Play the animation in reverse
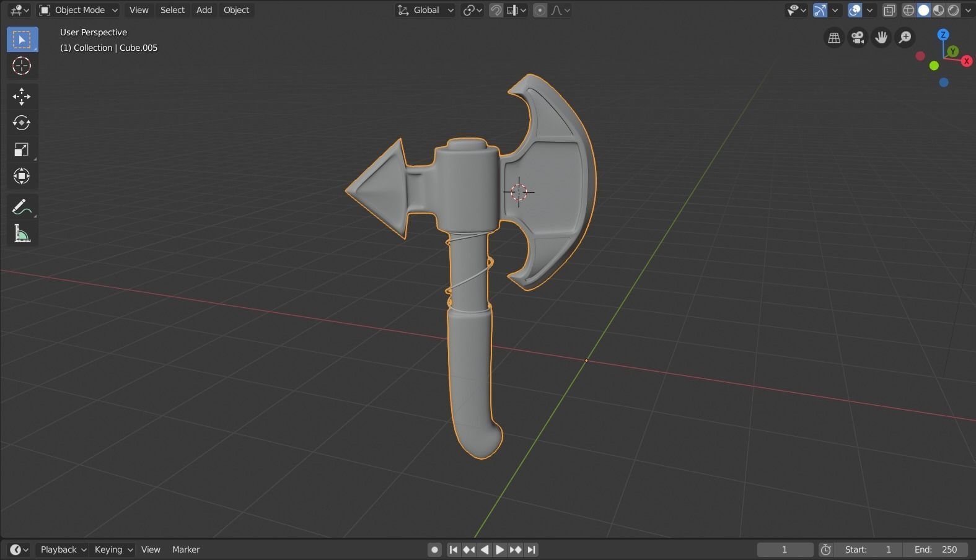Screen dimensions: 976x560 (485, 549)
